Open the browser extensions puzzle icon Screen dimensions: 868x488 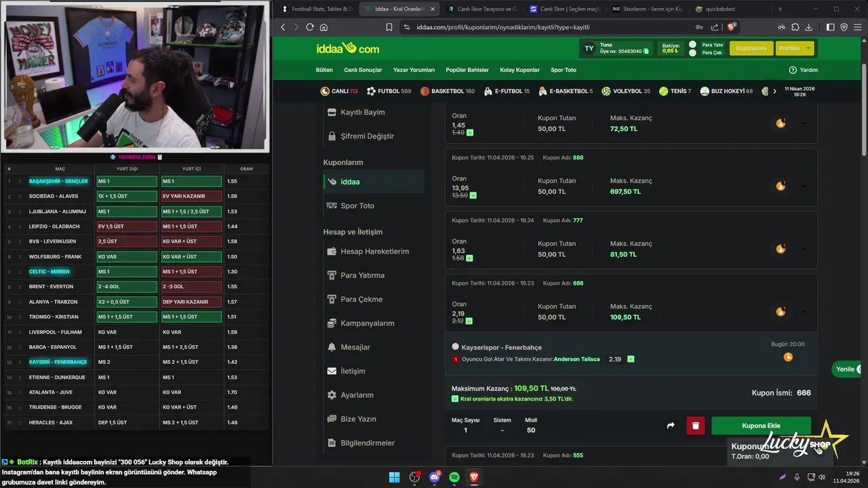pos(795,27)
